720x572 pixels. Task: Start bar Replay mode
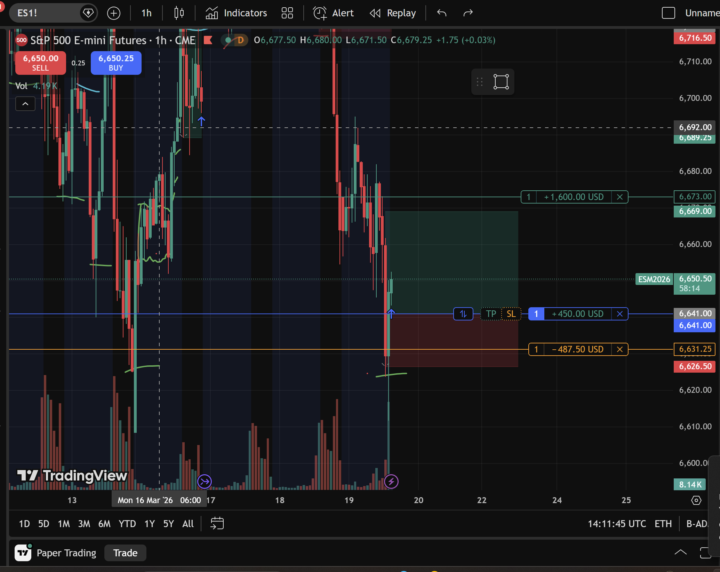(x=393, y=13)
